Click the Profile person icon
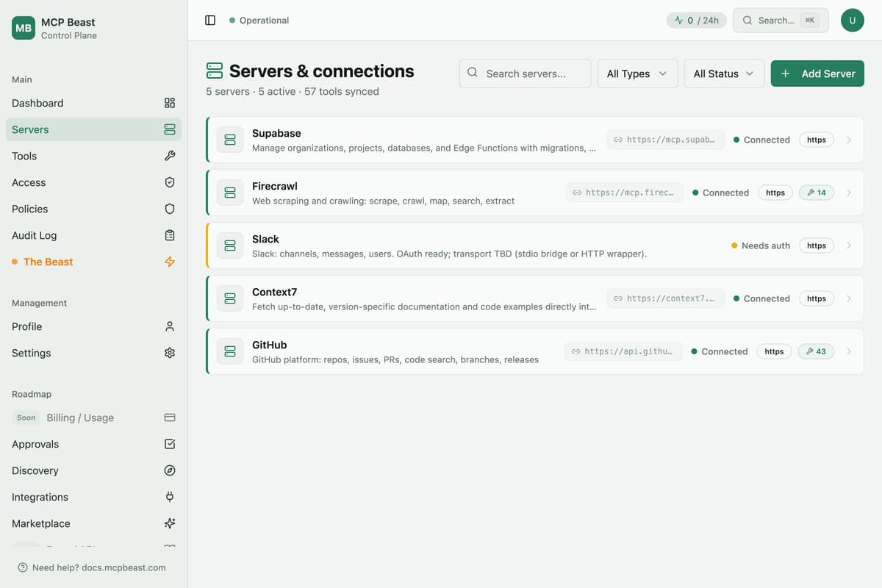Viewport: 882px width, 588px height. click(x=170, y=326)
